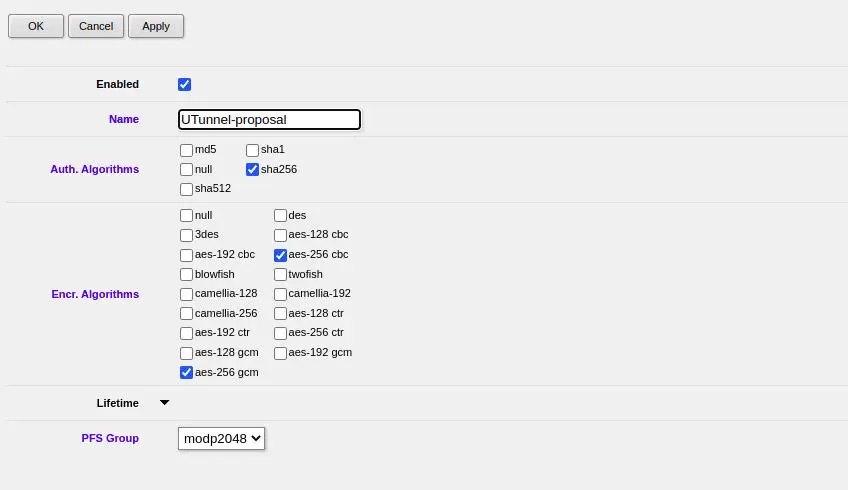Select sha512 auth algorithm
Screen dimensions: 848x490
[x=186, y=189]
